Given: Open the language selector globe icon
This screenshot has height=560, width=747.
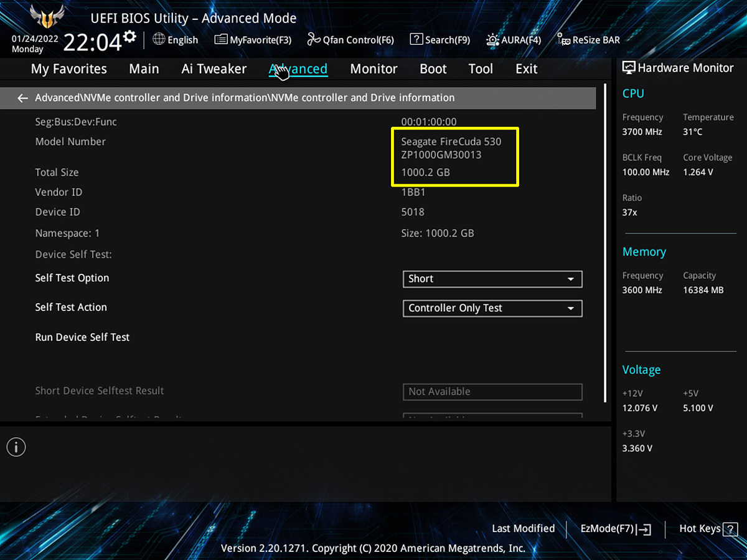Looking at the screenshot, I should pyautogui.click(x=159, y=39).
